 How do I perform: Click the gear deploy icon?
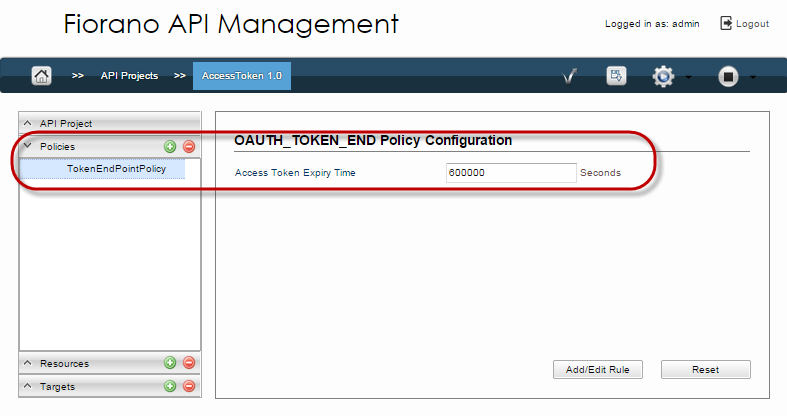[663, 76]
